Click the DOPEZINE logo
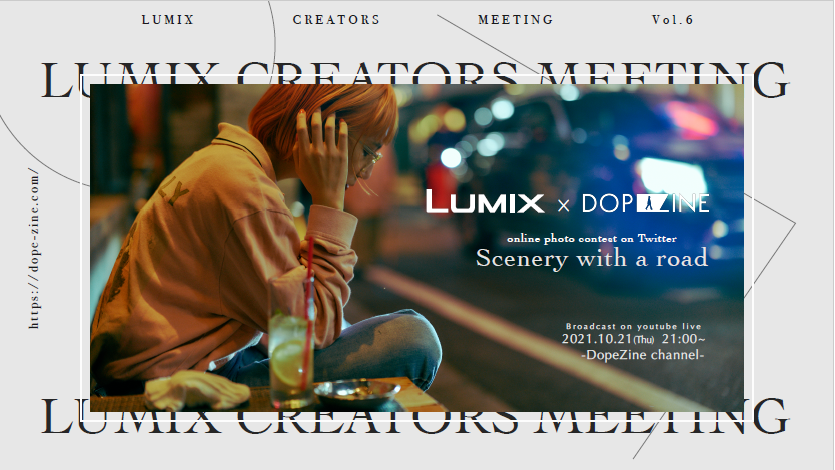This screenshot has width=835, height=470. tap(645, 203)
